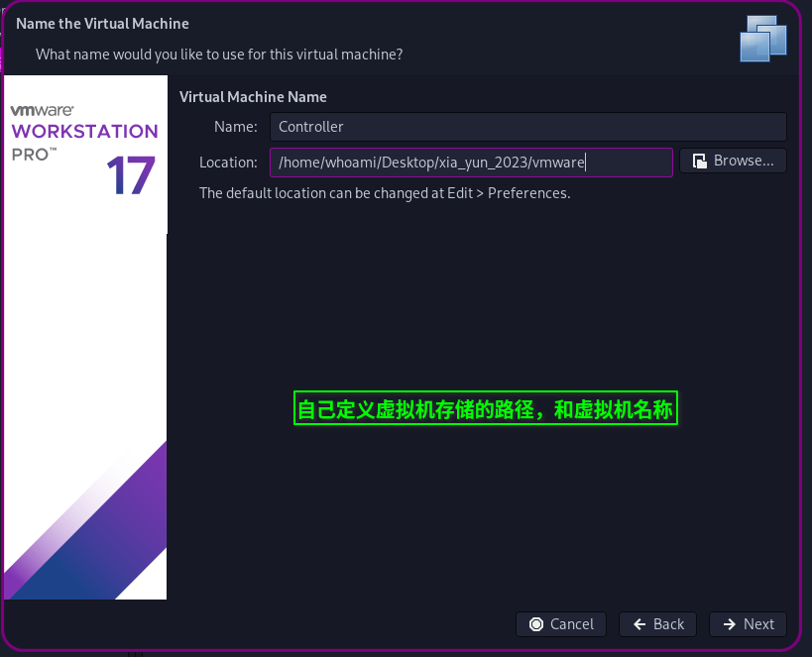Click the Edit > Preferences hint text
The image size is (812, 657).
coord(385,193)
